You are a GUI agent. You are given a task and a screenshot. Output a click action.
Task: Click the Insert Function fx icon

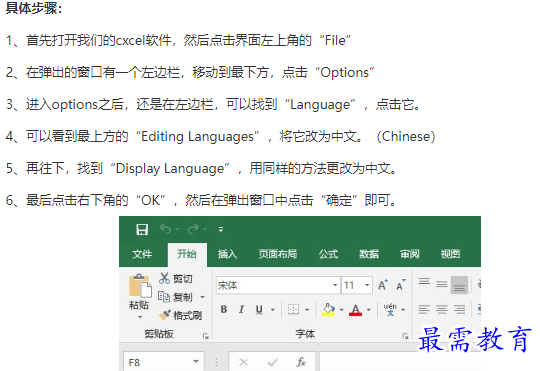click(x=301, y=362)
